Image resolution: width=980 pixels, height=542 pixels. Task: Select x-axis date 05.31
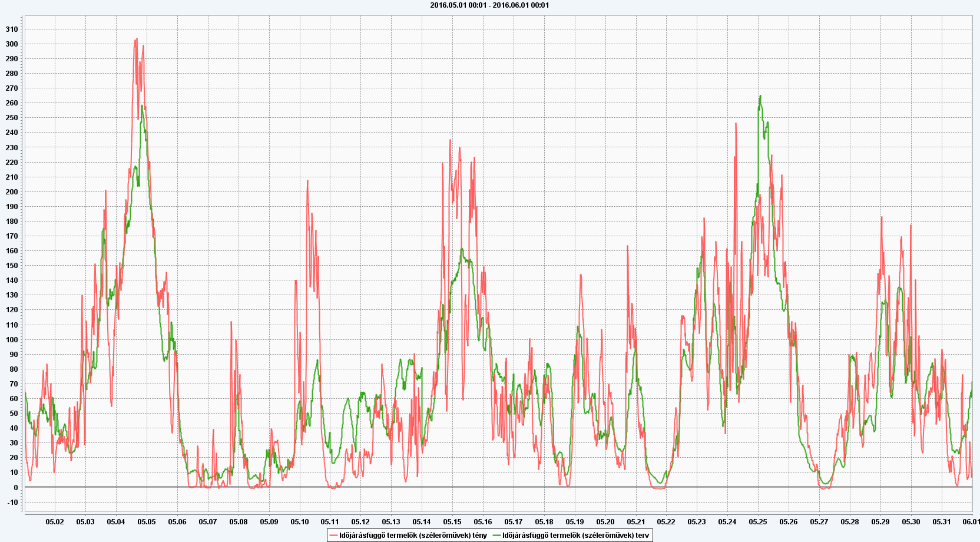942,522
